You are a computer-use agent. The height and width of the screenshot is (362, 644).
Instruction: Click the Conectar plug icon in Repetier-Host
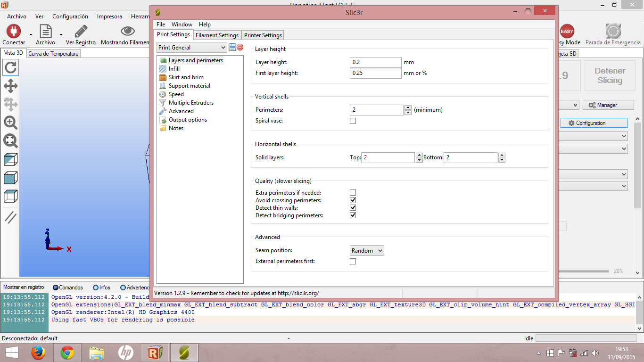[14, 31]
